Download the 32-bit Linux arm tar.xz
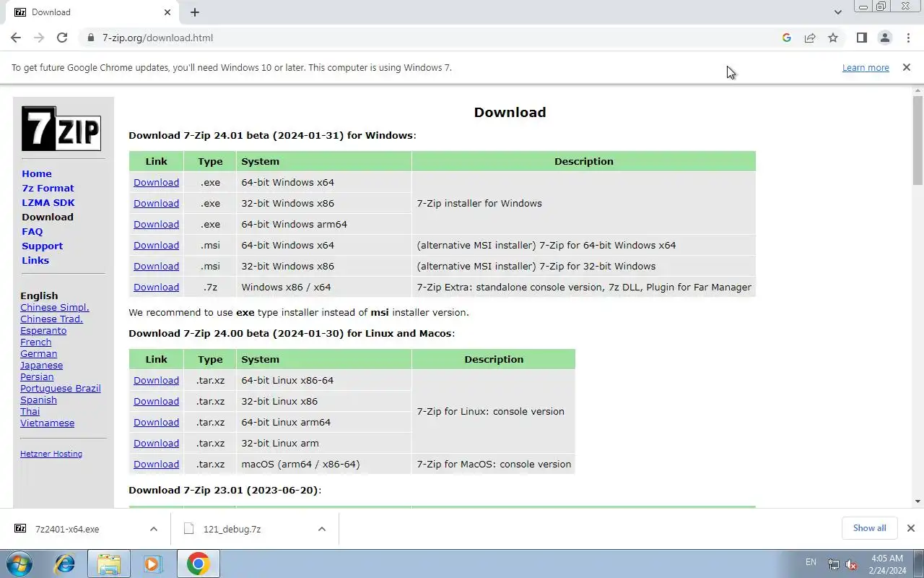This screenshot has width=924, height=578. coord(156,443)
